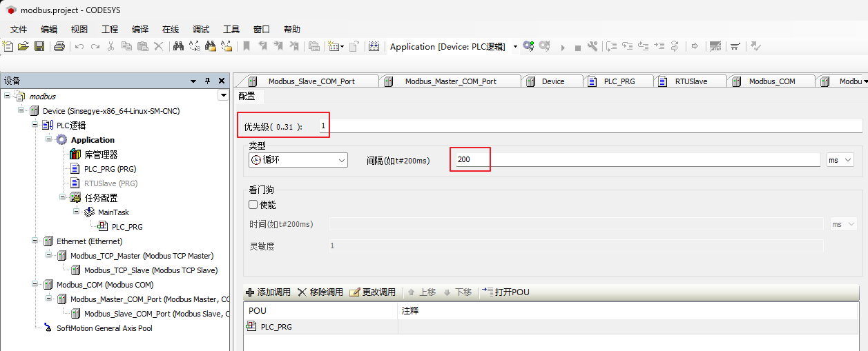
Task: Click the Cut scissors icon
Action: [x=110, y=46]
